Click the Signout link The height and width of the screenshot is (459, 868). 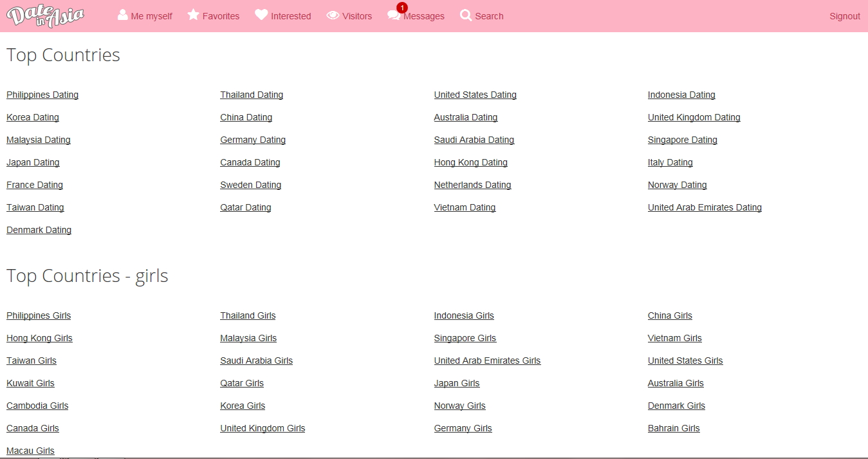tap(844, 16)
